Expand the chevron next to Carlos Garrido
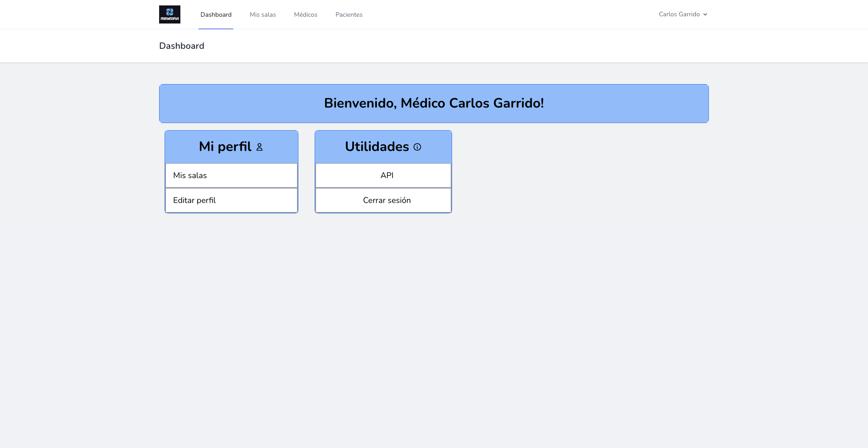 click(705, 14)
